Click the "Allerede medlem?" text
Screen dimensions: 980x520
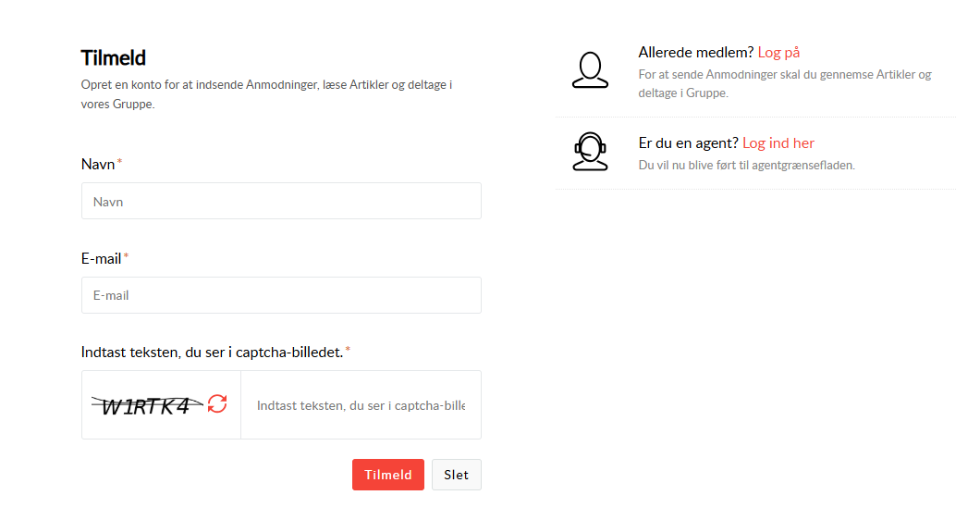click(696, 52)
